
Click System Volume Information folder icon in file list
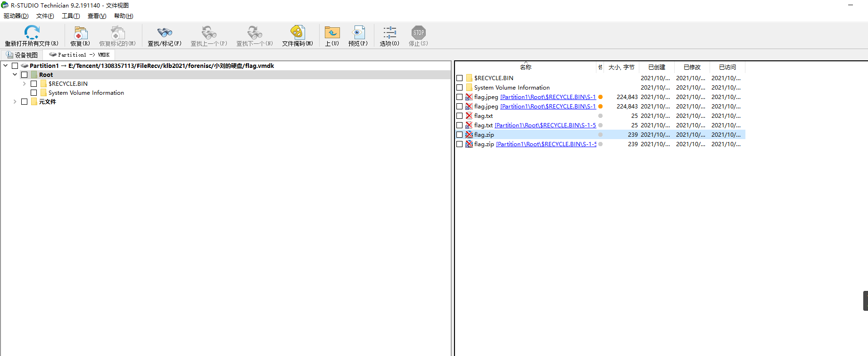(469, 87)
